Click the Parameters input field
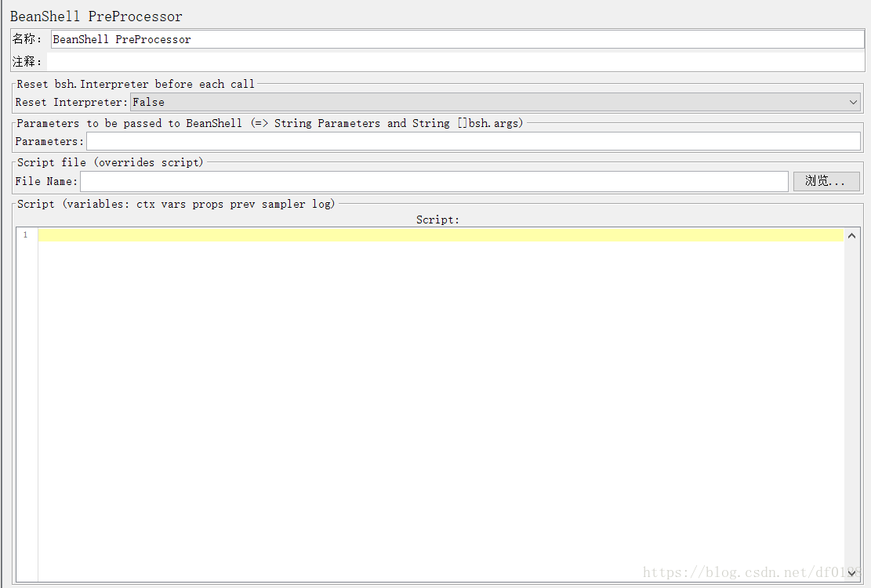871x588 pixels. pyautogui.click(x=474, y=142)
